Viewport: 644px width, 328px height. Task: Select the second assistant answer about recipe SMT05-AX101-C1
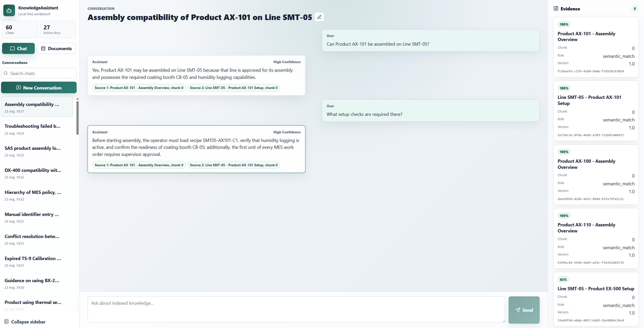[196, 149]
